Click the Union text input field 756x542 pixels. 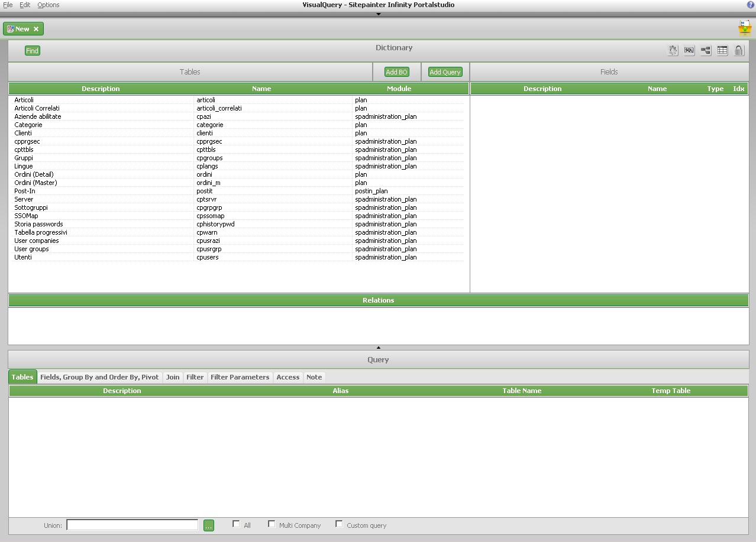click(132, 525)
